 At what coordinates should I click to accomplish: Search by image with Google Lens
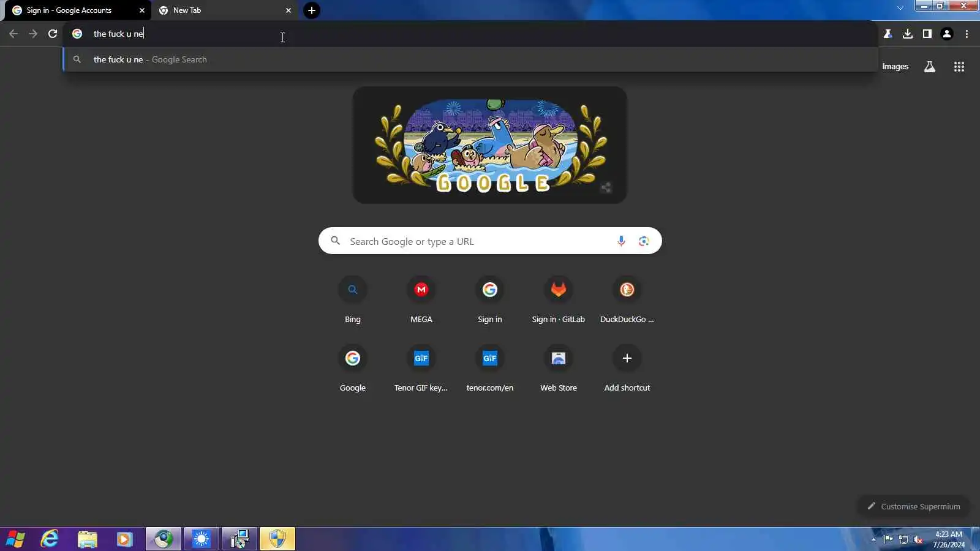(644, 241)
